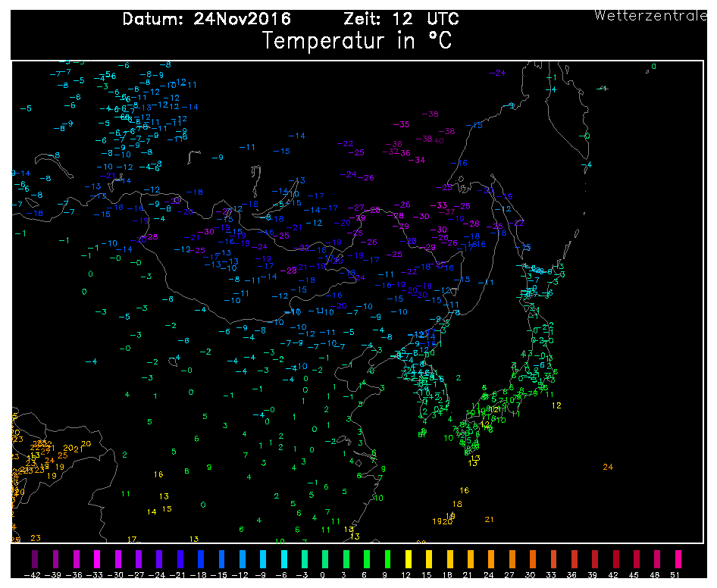Screen dimensions: 717x588
Task: Select the legend swatch labeled -33
Action: click(x=97, y=559)
